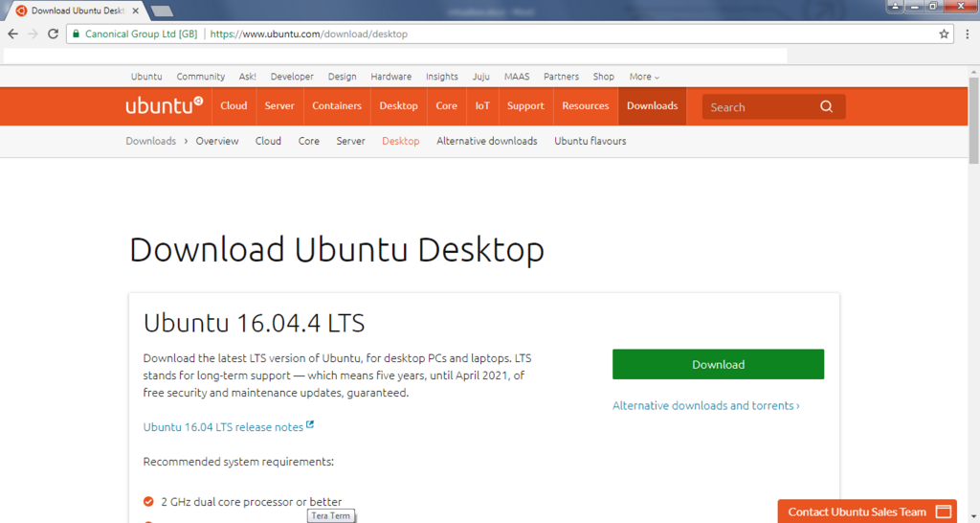Click the search magnifier icon
980x523 pixels.
(826, 106)
